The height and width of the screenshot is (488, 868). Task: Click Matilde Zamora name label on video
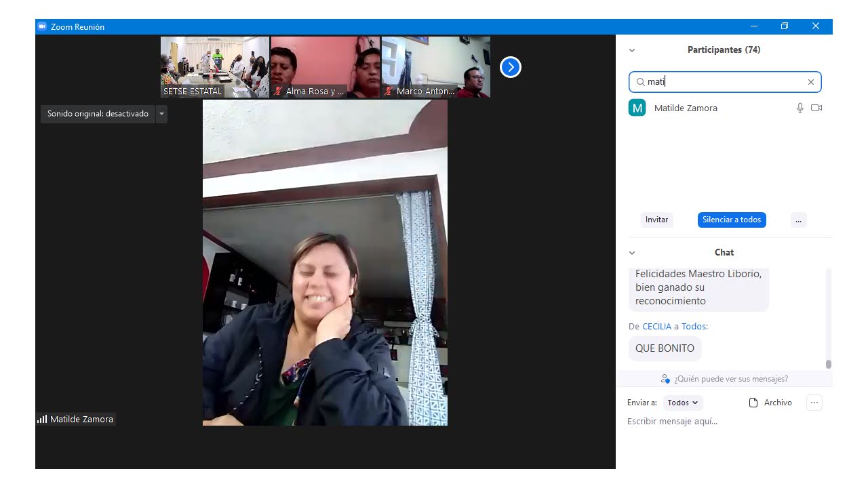pos(81,419)
